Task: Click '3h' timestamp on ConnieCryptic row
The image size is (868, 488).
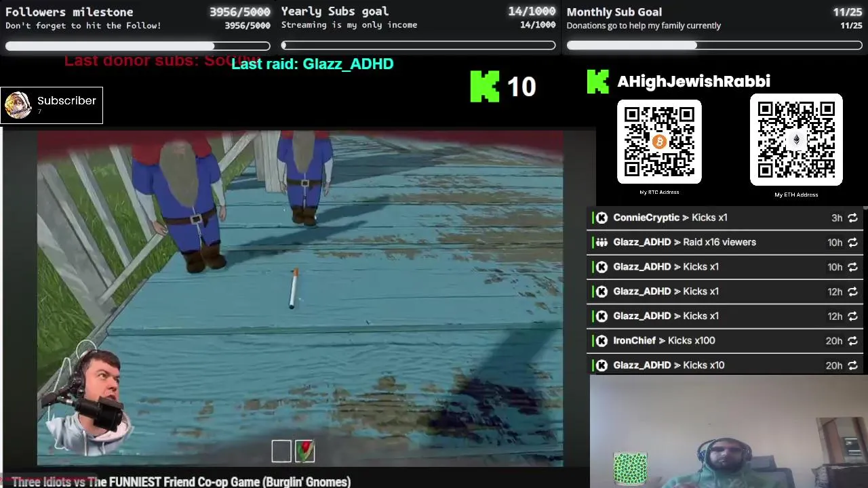Action: (x=837, y=218)
